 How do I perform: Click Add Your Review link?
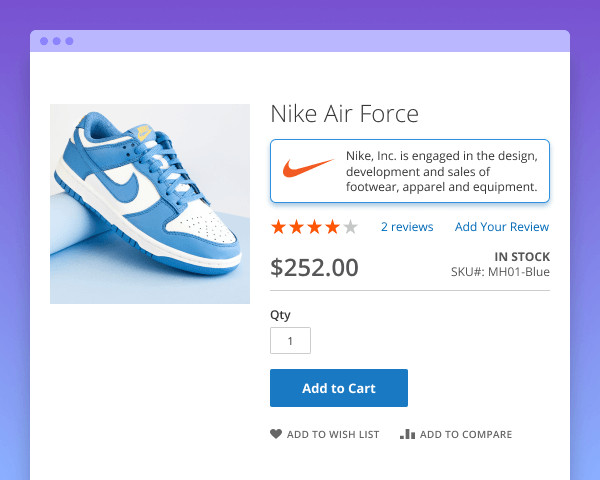pyautogui.click(x=502, y=227)
